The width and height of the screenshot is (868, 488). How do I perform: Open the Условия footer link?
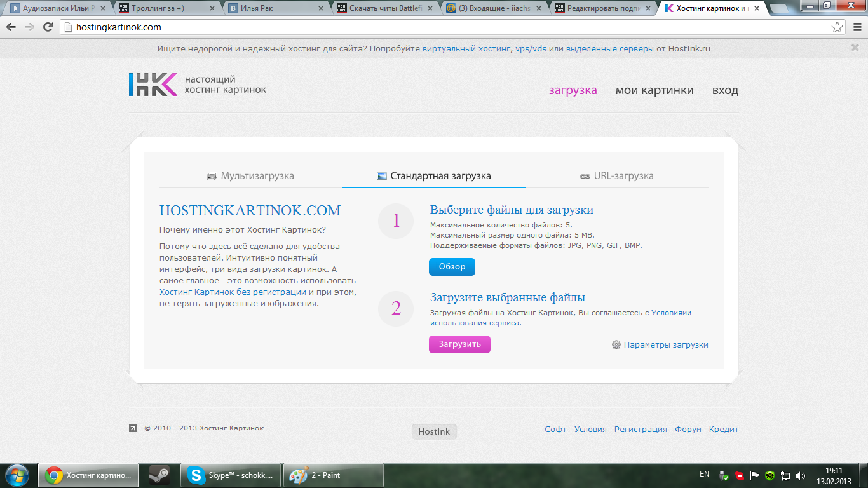[590, 429]
